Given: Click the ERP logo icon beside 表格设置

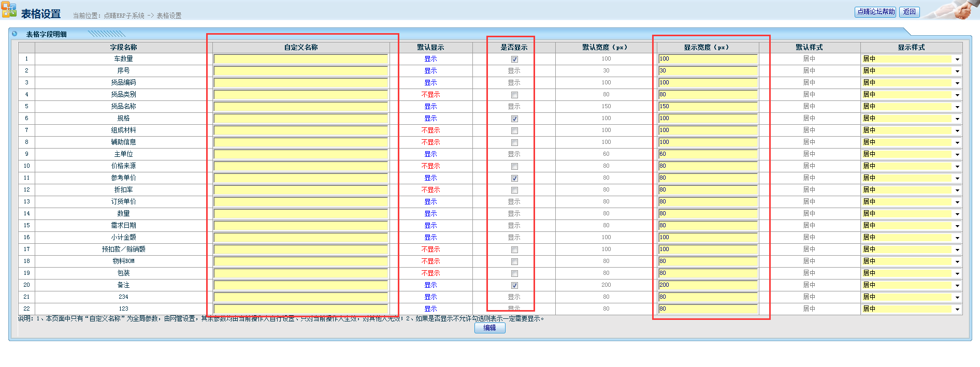Looking at the screenshot, I should point(9,10).
